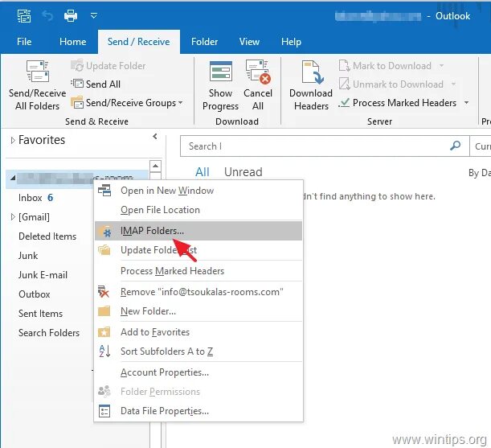Image resolution: width=491 pixels, height=448 pixels.
Task: Switch to the Folder tab
Action: 204,42
